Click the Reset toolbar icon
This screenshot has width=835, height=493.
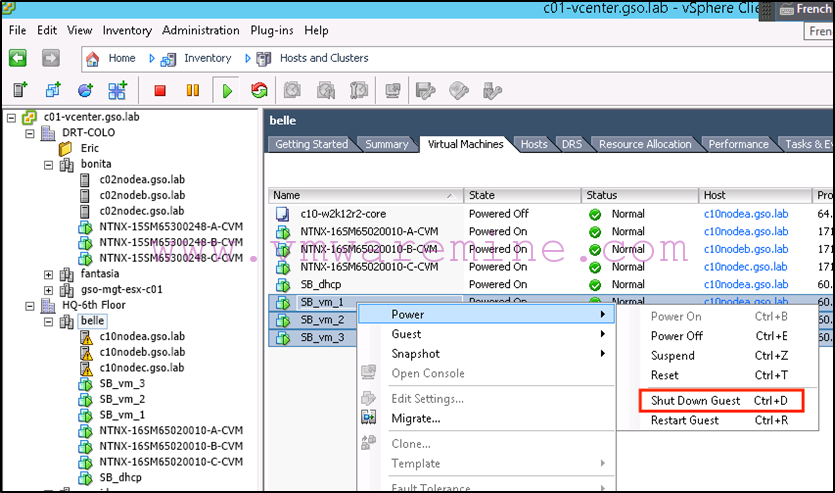tap(259, 91)
